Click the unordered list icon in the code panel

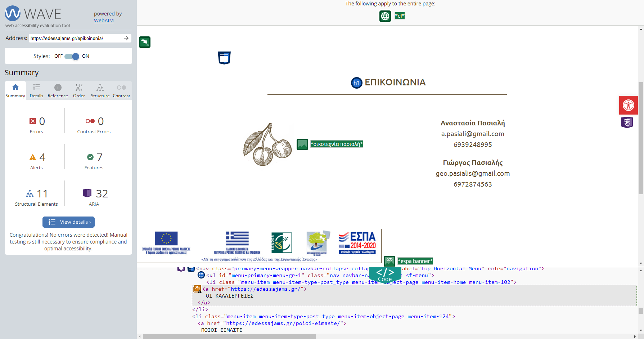pyautogui.click(x=201, y=275)
